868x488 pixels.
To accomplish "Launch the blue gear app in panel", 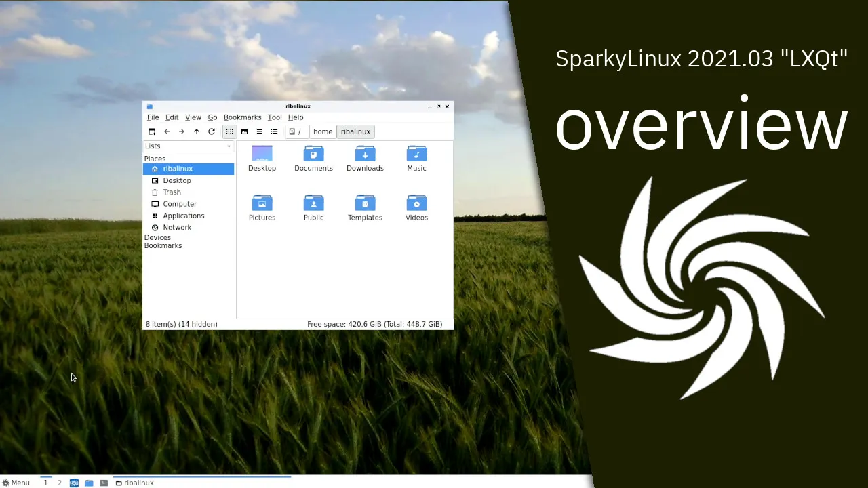I will [75, 483].
